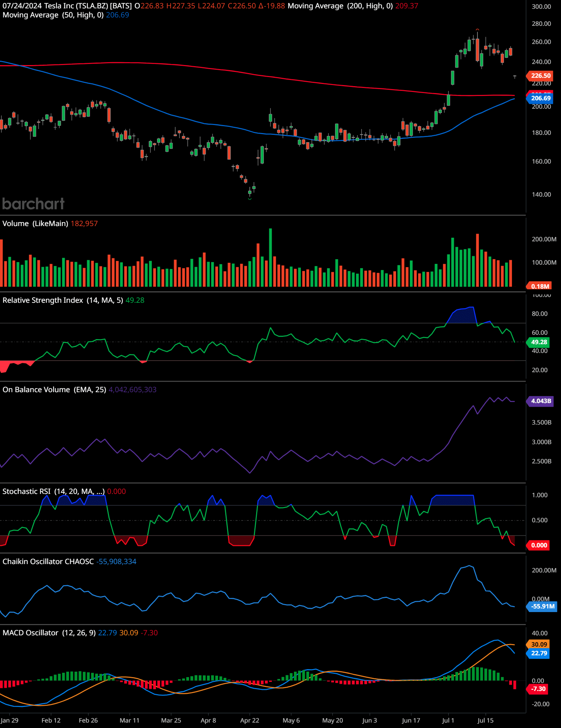Screen dimensions: 561x728
Task: Click the 209.37 moving average value
Action: tap(407, 6)
